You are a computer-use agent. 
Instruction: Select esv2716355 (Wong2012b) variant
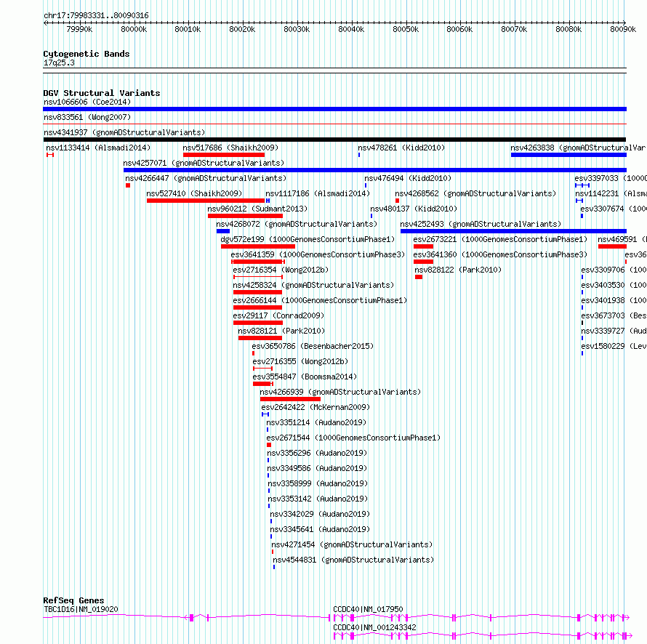click(x=300, y=361)
